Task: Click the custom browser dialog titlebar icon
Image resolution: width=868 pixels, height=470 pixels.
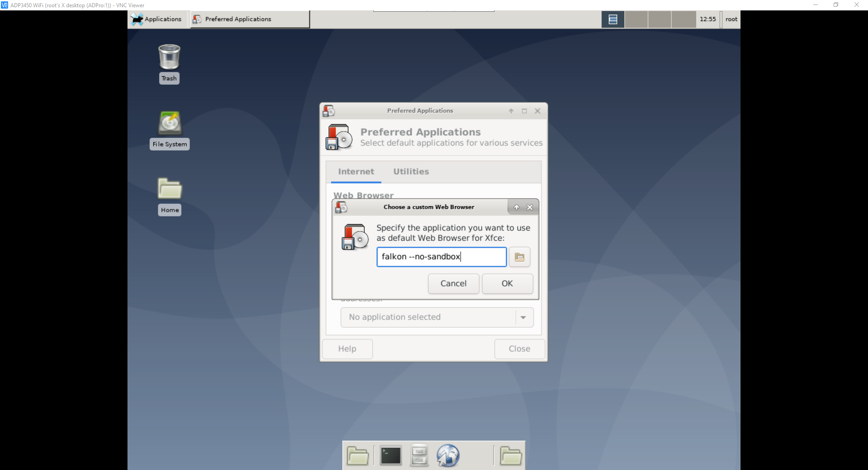Action: click(x=341, y=207)
